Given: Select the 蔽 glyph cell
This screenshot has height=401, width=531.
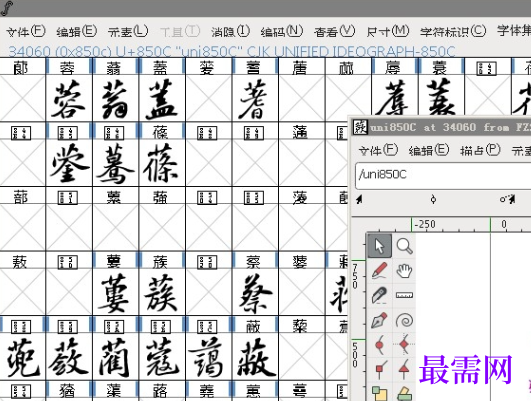Looking at the screenshot, I should coord(255,356).
